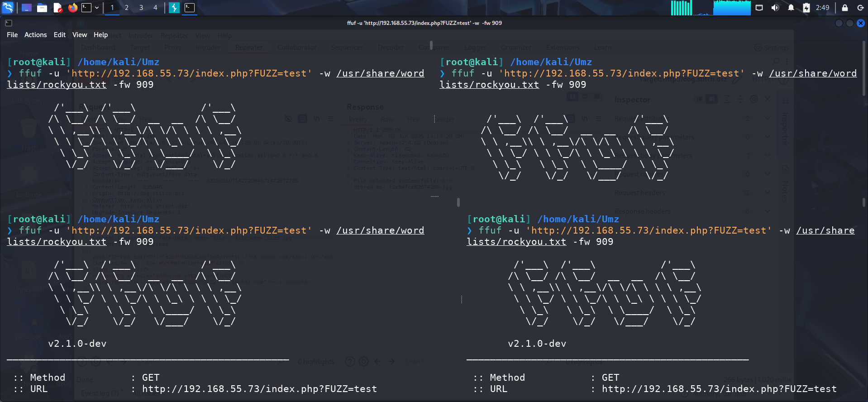The height and width of the screenshot is (402, 868).
Task: Click the Method GET line in the bottom-left pane
Action: (86, 378)
